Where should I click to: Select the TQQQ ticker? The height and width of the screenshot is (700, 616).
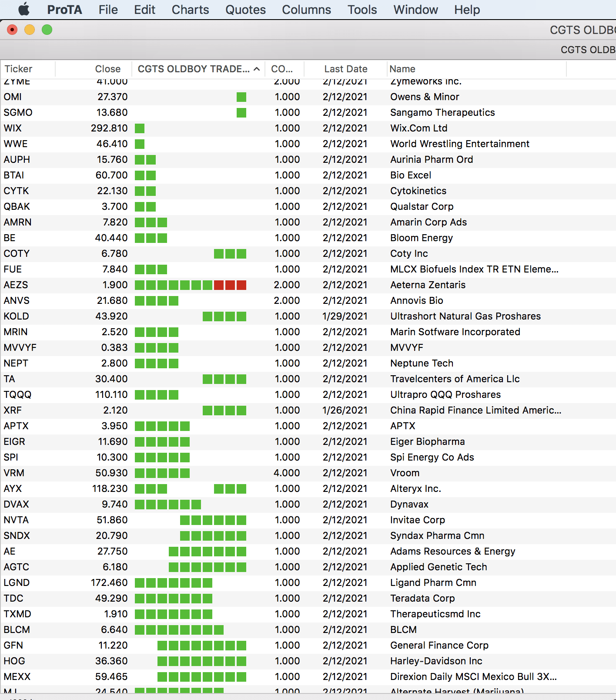click(17, 394)
